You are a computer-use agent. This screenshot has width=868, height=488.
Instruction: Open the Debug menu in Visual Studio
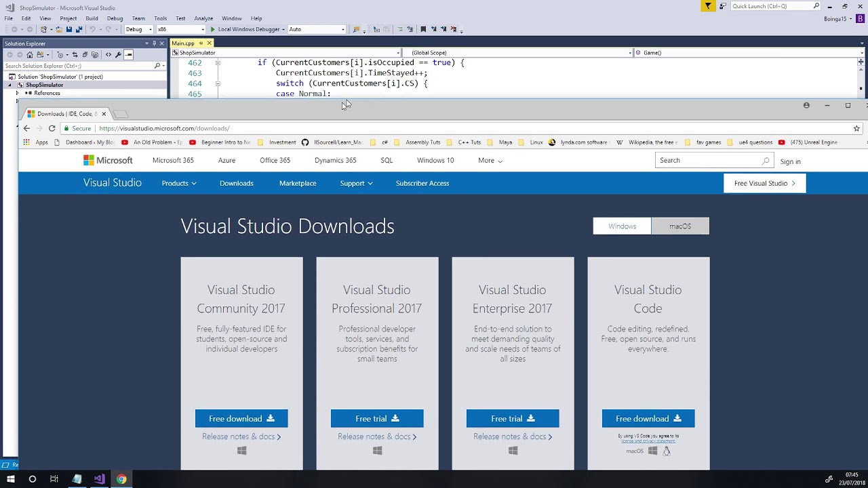pyautogui.click(x=115, y=18)
